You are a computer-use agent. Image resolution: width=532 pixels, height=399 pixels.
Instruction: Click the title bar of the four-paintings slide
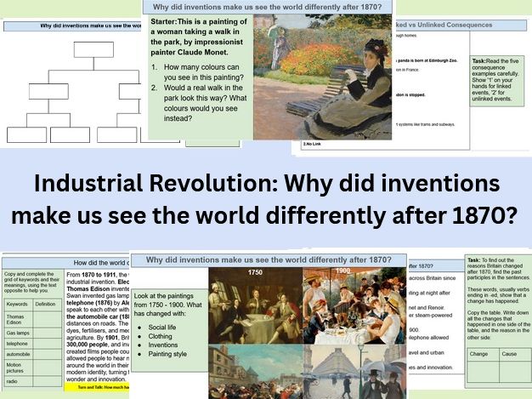point(269,260)
